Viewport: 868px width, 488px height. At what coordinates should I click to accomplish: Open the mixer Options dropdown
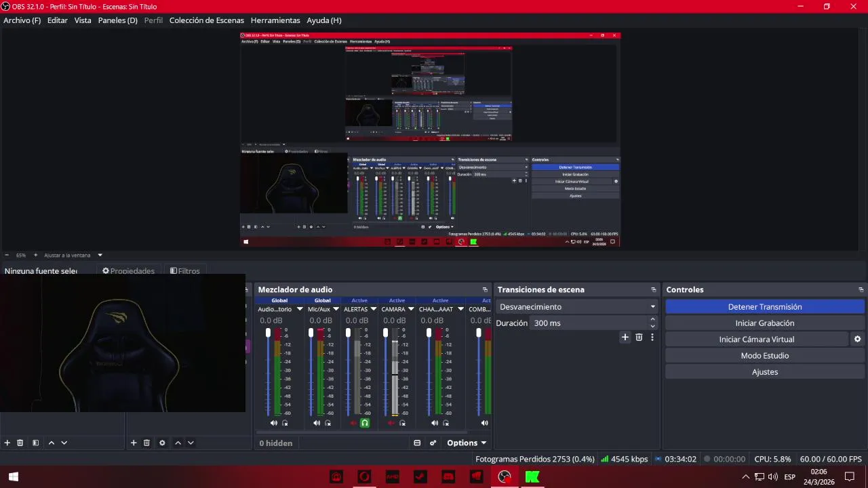tap(467, 443)
